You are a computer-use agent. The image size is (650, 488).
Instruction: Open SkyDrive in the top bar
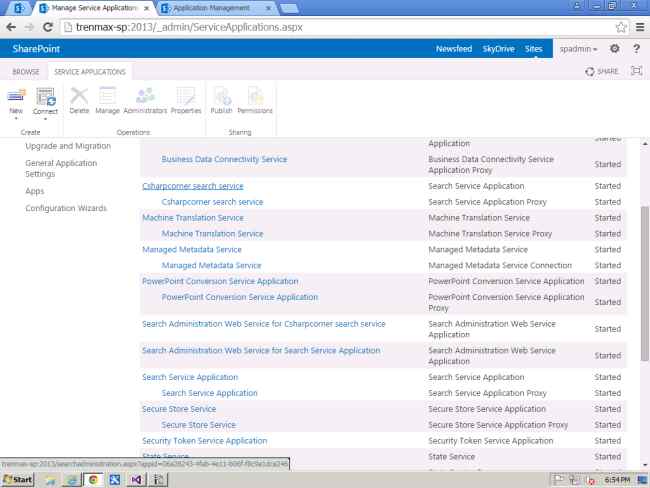point(498,49)
